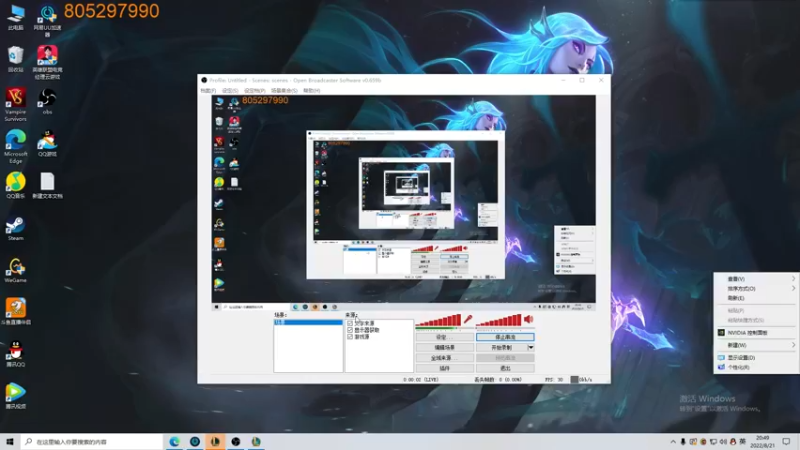This screenshot has width=800, height=450.
Task: Choose 刷新(E) from context menu
Action: click(x=757, y=298)
